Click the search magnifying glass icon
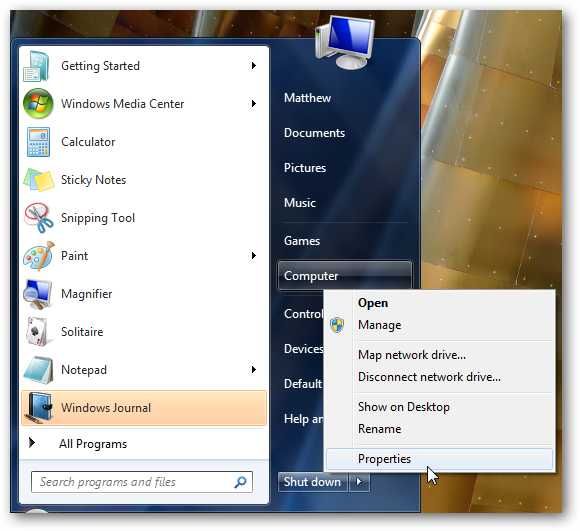The height and width of the screenshot is (531, 580). [240, 482]
